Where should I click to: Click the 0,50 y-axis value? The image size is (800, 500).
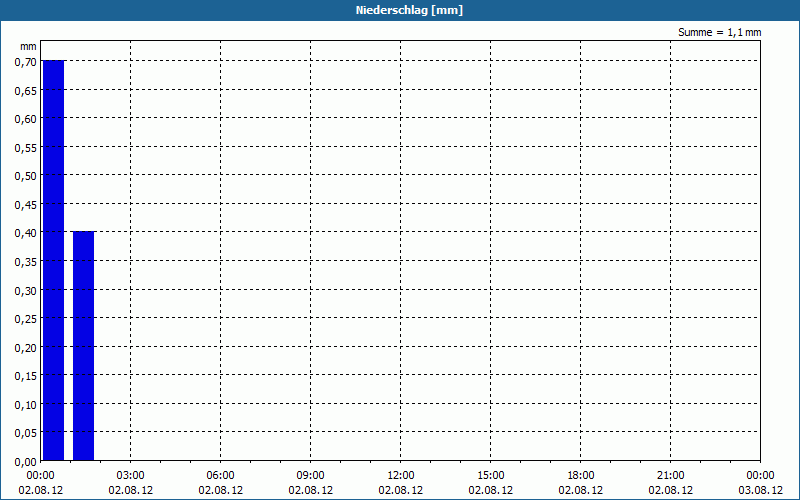26,176
